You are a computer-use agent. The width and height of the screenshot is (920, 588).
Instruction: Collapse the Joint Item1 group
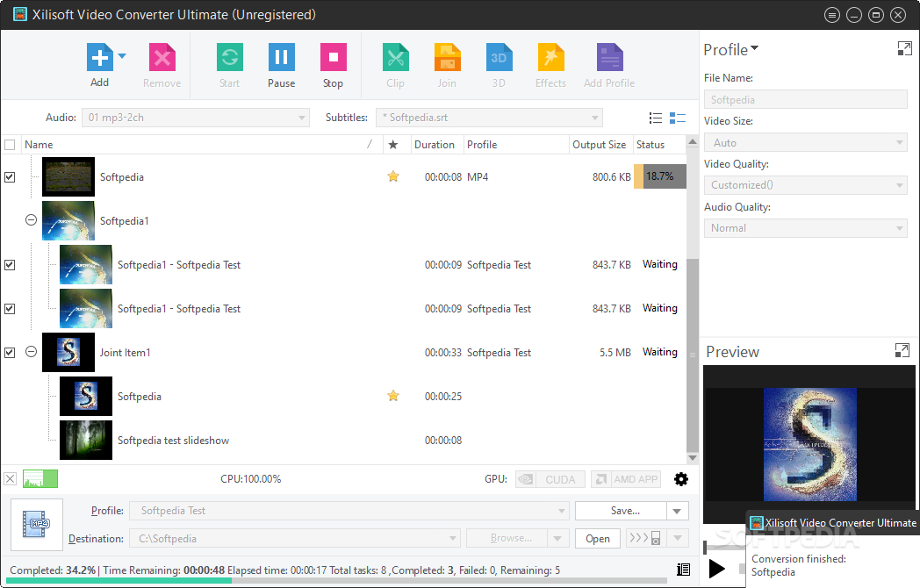[31, 352]
